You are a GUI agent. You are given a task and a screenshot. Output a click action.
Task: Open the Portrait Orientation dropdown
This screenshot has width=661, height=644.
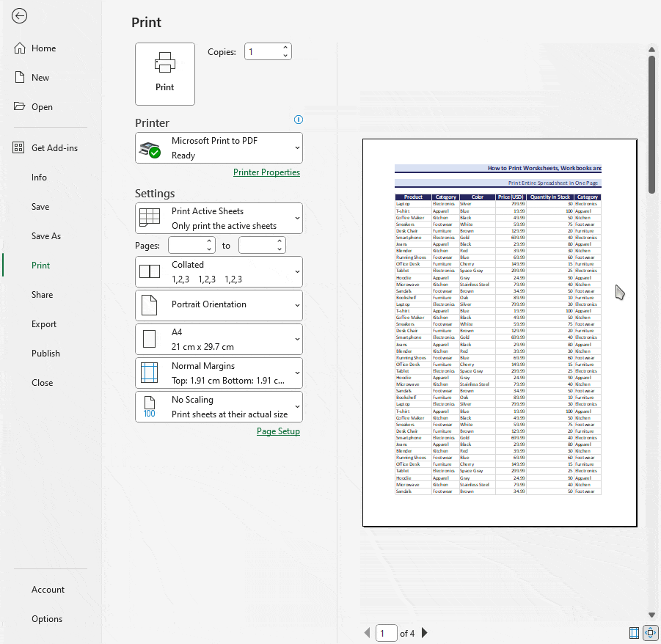tap(218, 305)
